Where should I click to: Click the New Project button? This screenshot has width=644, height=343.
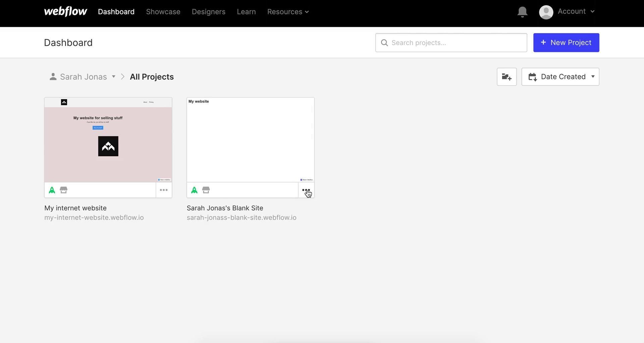(566, 43)
